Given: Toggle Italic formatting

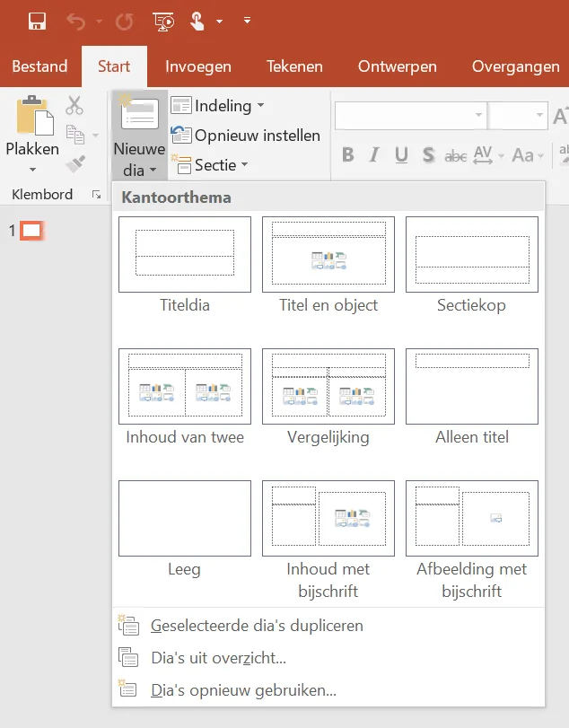Looking at the screenshot, I should [x=374, y=154].
